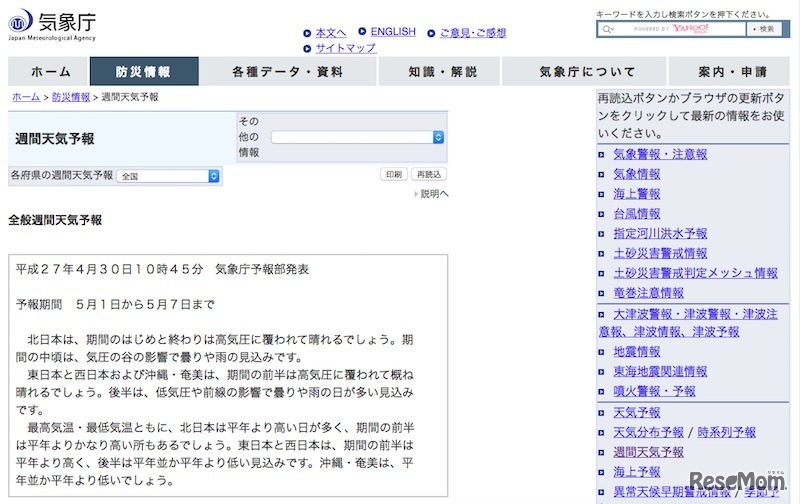
Task: Click the square bullet next to 海上予報
Action: tap(602, 472)
